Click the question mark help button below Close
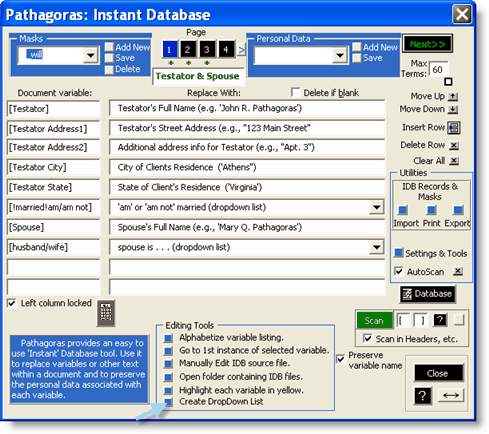Screen dimensions: 489x434 click(x=422, y=396)
